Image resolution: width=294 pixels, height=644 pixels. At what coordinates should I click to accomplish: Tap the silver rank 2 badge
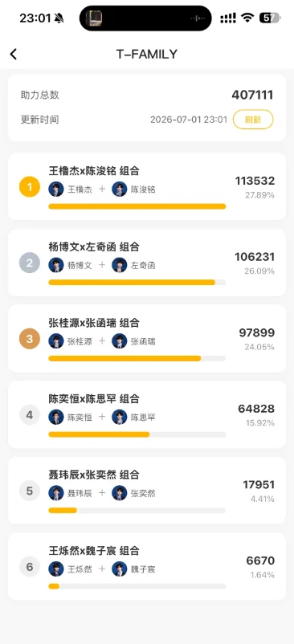pyautogui.click(x=30, y=263)
